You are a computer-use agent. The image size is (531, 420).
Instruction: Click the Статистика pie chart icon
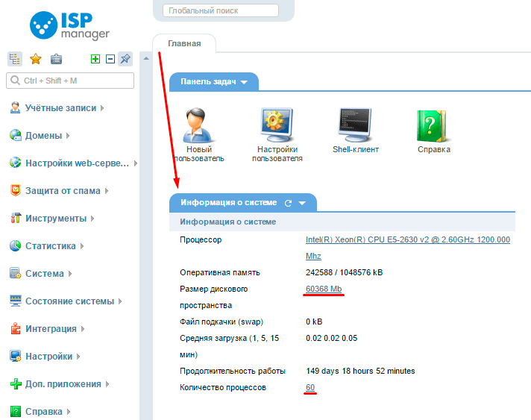15,246
